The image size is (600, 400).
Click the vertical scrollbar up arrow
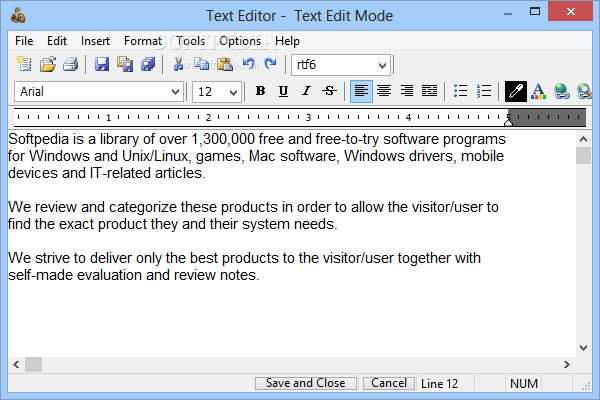pos(584,139)
